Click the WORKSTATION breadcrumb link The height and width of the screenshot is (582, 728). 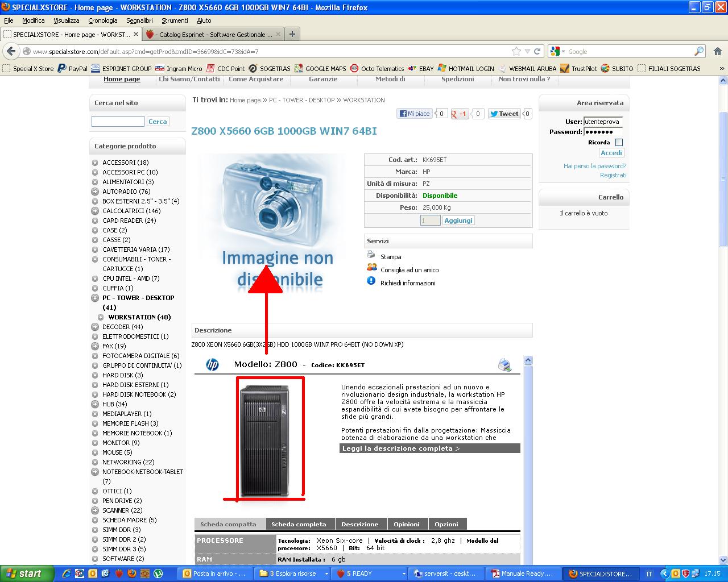(364, 100)
